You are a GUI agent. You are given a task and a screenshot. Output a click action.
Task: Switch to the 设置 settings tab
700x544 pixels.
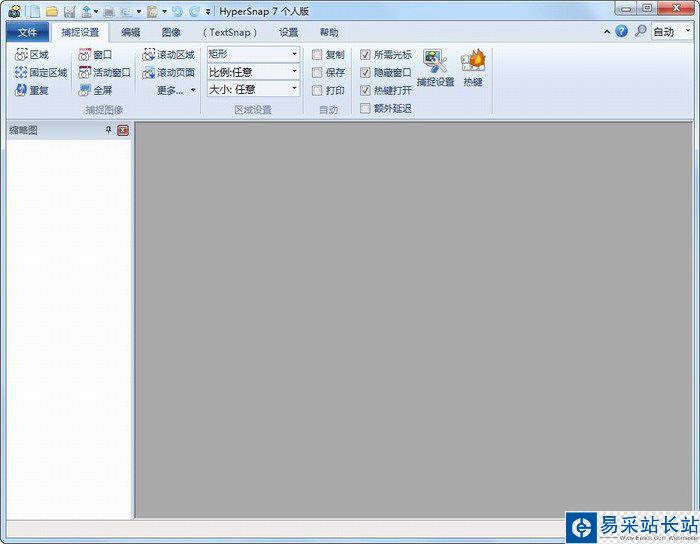(x=288, y=32)
